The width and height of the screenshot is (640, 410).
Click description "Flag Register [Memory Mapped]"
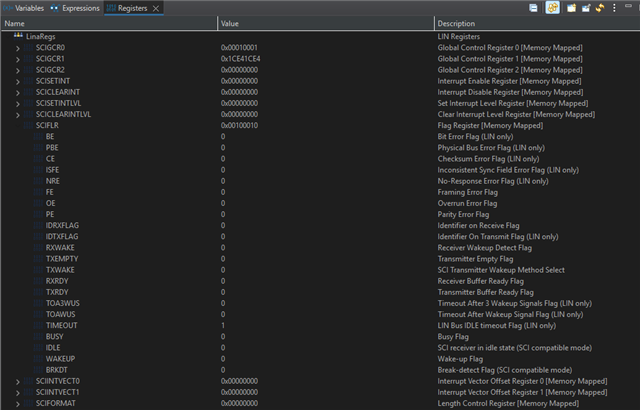tap(490, 125)
